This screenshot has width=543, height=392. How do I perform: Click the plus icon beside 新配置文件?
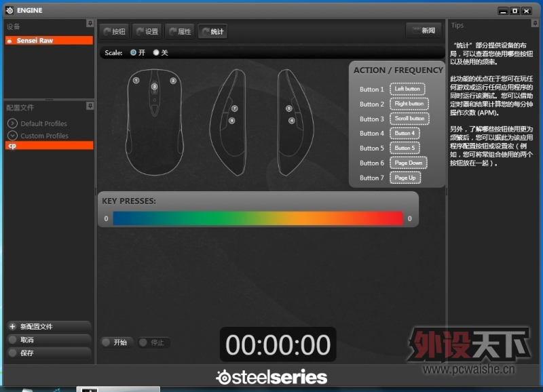tap(12, 327)
